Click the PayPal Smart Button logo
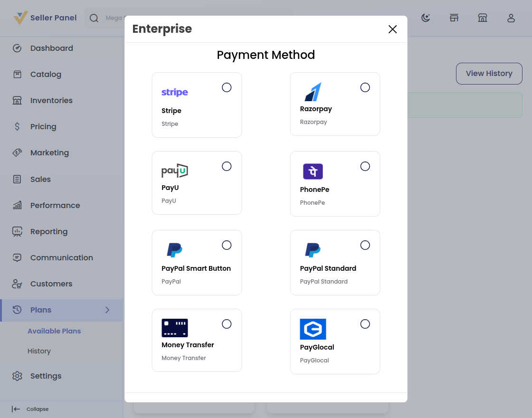This screenshot has height=418, width=532. (x=175, y=250)
